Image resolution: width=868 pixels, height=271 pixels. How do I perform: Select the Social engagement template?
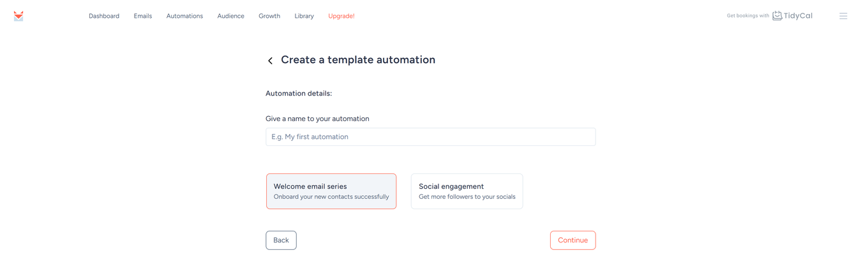click(x=467, y=191)
